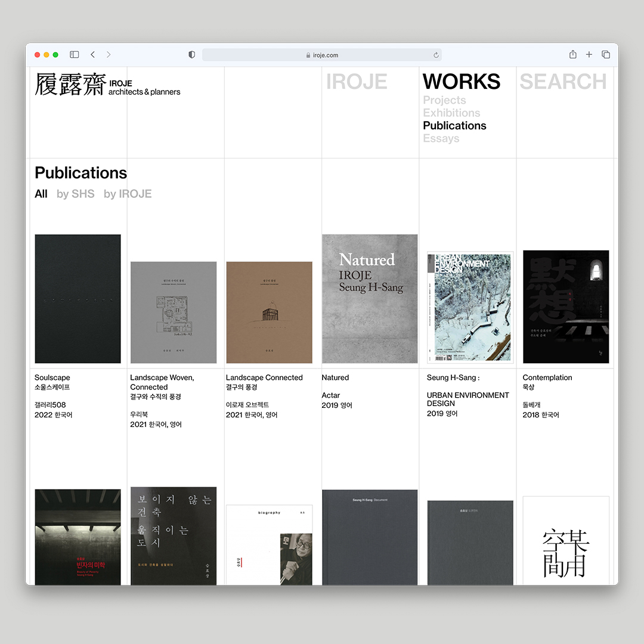Click the Contemplation title text
The width and height of the screenshot is (644, 644).
(547, 377)
